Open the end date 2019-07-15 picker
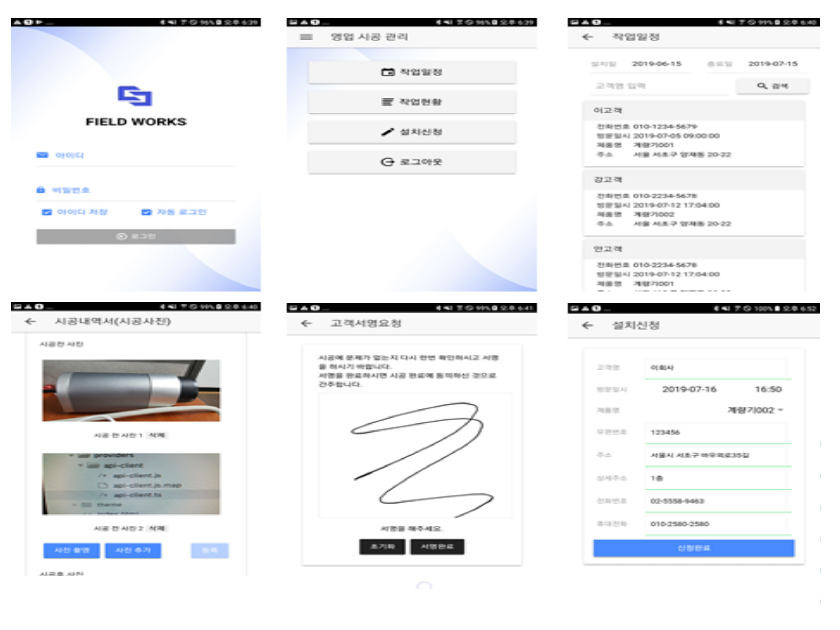 [x=773, y=64]
